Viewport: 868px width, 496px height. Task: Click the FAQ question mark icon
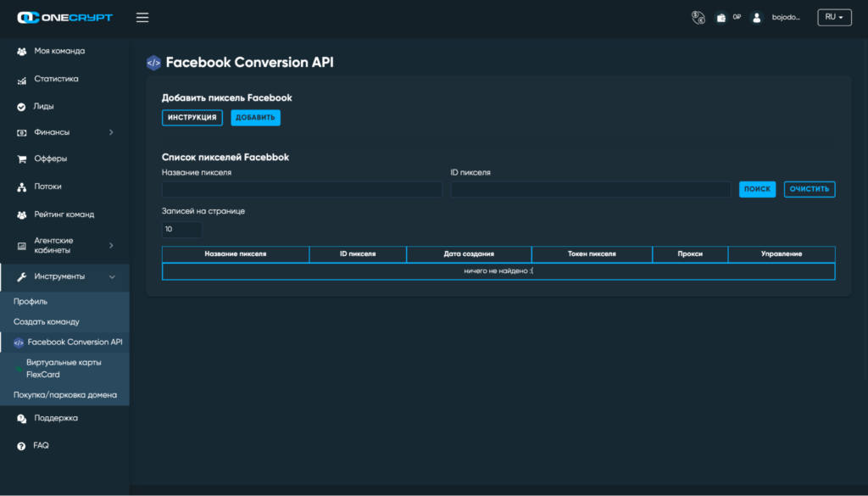pos(21,446)
